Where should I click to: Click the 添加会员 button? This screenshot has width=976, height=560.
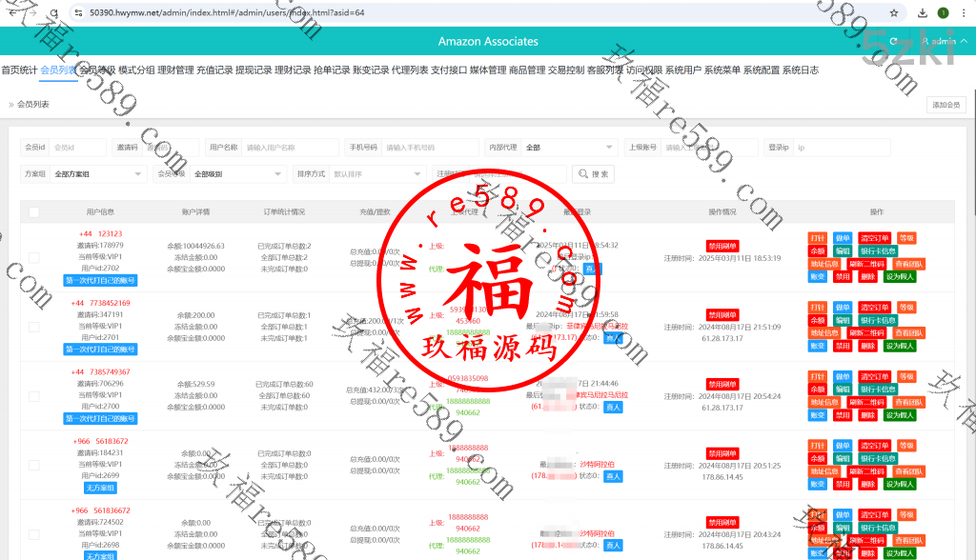(945, 105)
